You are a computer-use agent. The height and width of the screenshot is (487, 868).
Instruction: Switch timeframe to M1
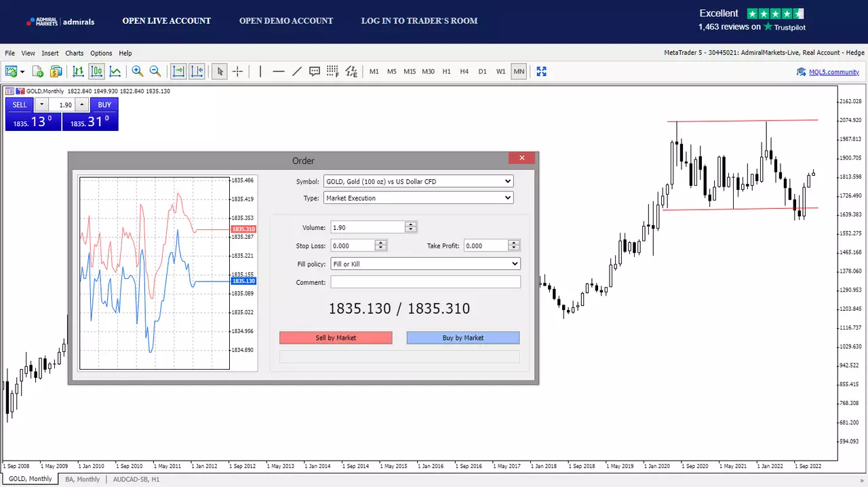click(374, 71)
